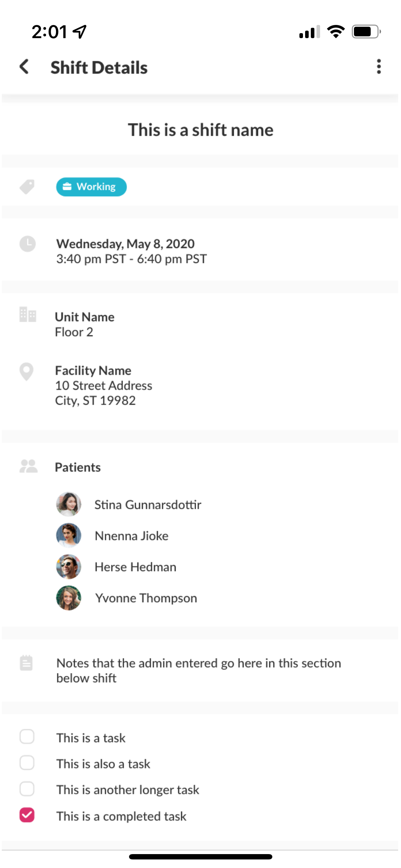Check the 'This is a task' checkbox
This screenshot has width=401, height=868.
click(x=27, y=737)
